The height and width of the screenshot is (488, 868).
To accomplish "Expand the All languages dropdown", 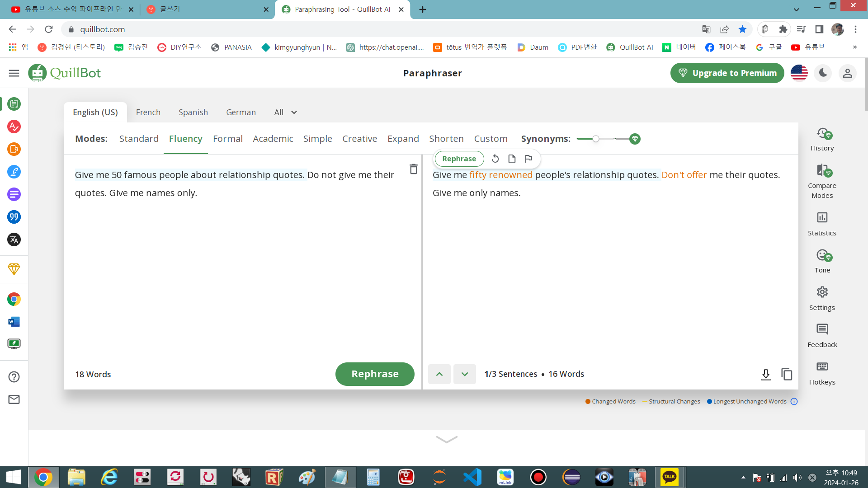I will click(x=285, y=113).
